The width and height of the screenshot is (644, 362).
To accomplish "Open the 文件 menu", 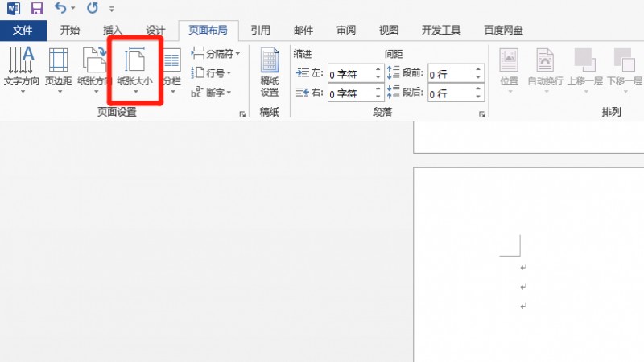I will point(23,30).
